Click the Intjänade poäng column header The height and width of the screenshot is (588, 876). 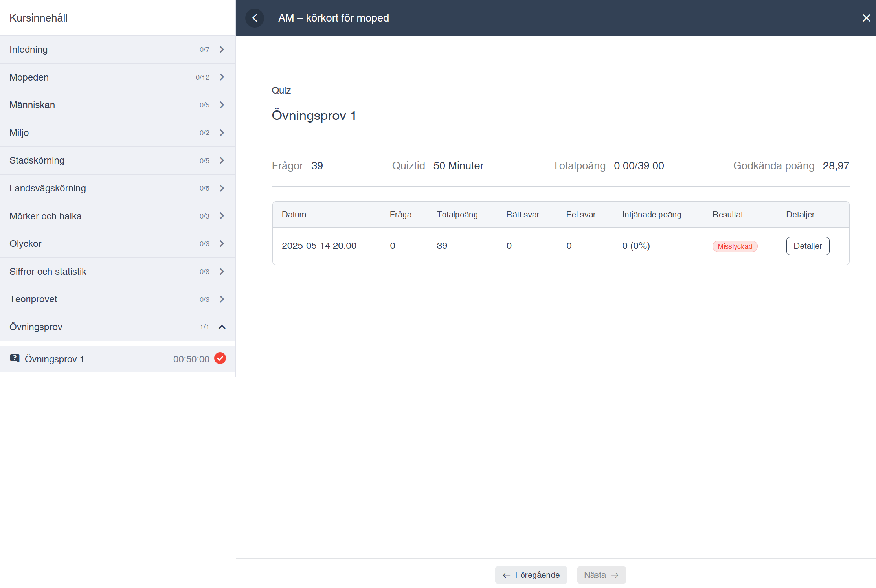[652, 215]
